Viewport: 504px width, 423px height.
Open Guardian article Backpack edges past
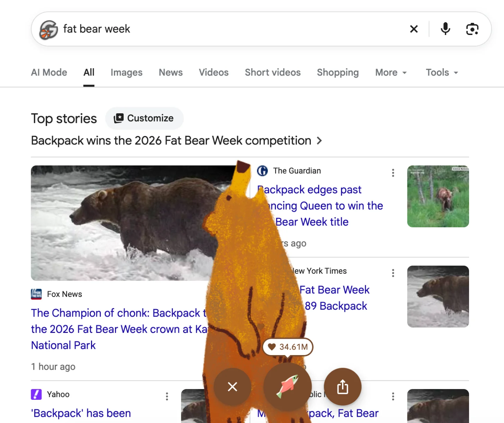[x=320, y=206]
